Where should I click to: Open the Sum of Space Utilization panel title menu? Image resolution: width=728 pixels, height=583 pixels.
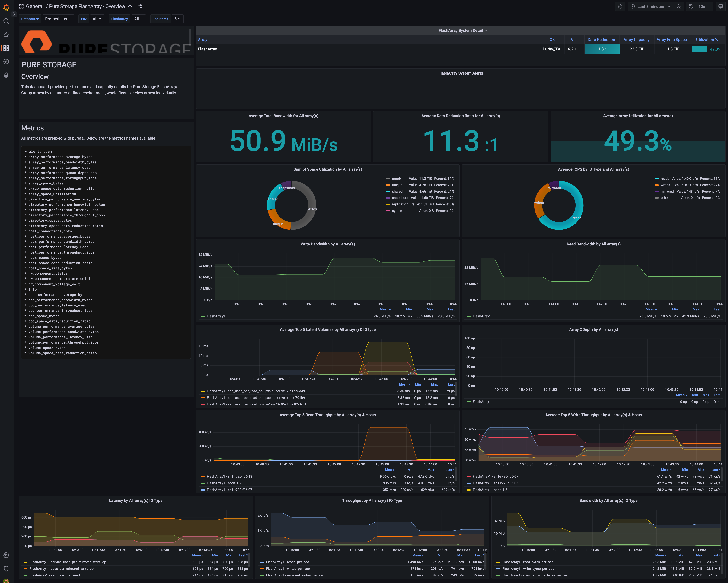(328, 169)
